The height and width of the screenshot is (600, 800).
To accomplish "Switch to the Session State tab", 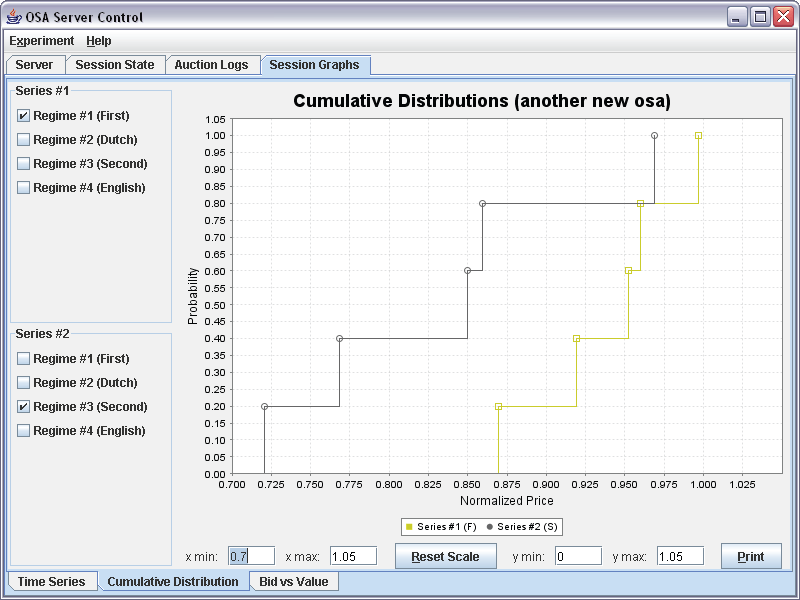I will pyautogui.click(x=115, y=65).
